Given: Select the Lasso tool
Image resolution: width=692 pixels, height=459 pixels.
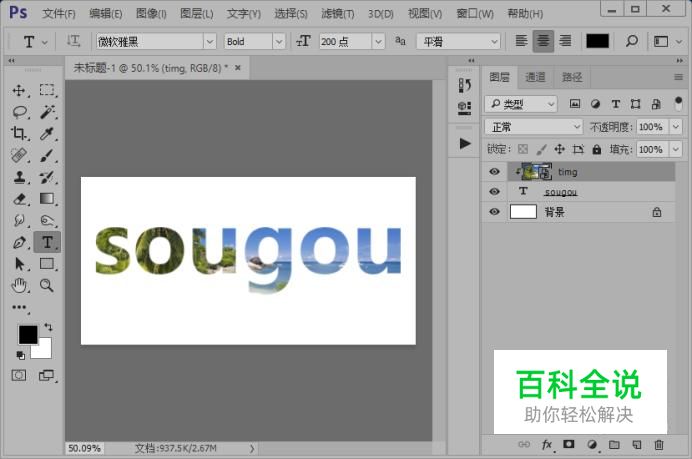Looking at the screenshot, I should click(x=19, y=112).
